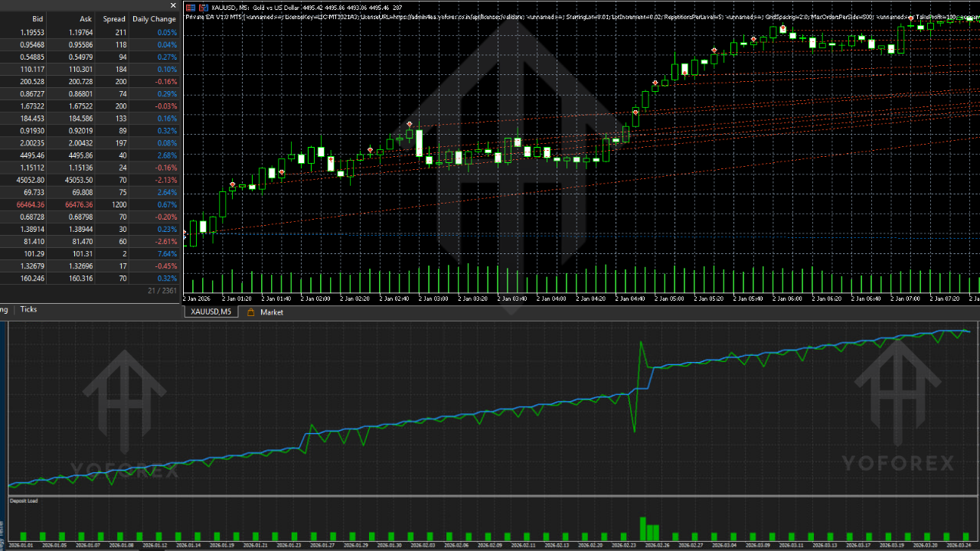Switch to the Ticks tab
The image size is (980, 551).
click(x=28, y=309)
